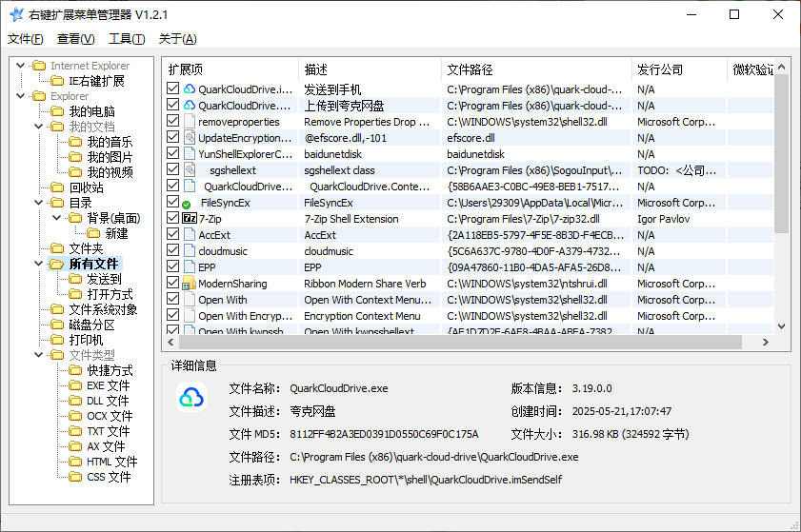
Task: Toggle the YunShellExplorerC checkbox
Action: 173,153
